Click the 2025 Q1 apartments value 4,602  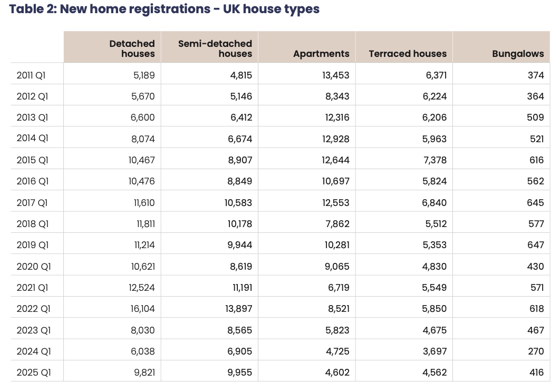(x=337, y=373)
